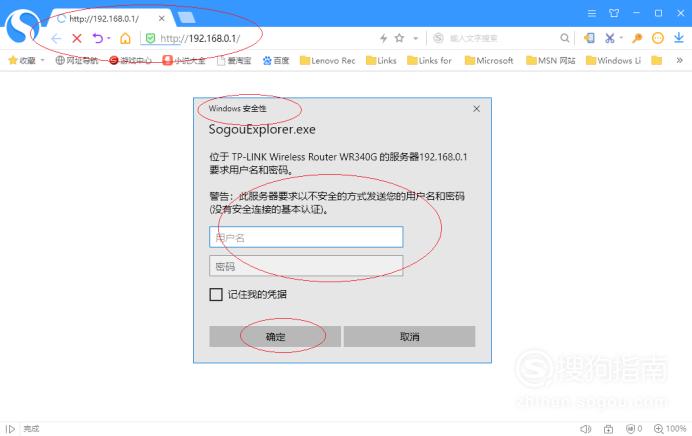Toggle the status bar side panel icon
Screen dimensions: 692x436
[x=11, y=428]
